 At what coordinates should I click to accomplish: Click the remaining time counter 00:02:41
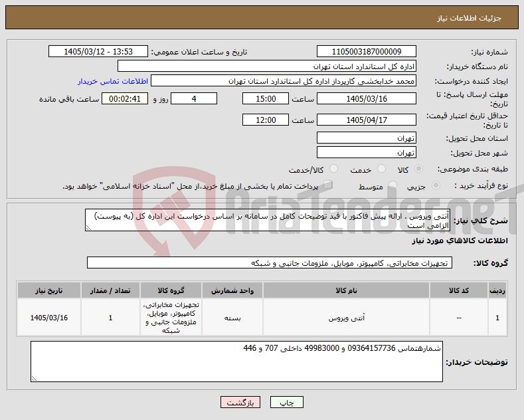coord(125,98)
